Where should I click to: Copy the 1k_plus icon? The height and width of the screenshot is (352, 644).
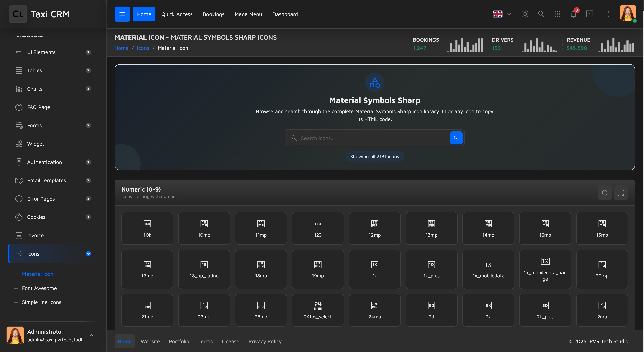[x=431, y=269]
